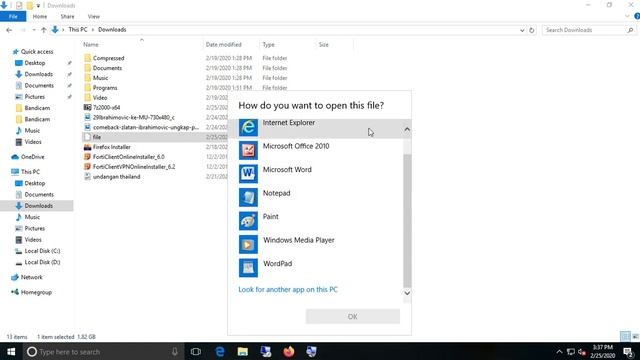Go back with the Back arrow
This screenshot has width=640, height=360.
[x=9, y=30]
